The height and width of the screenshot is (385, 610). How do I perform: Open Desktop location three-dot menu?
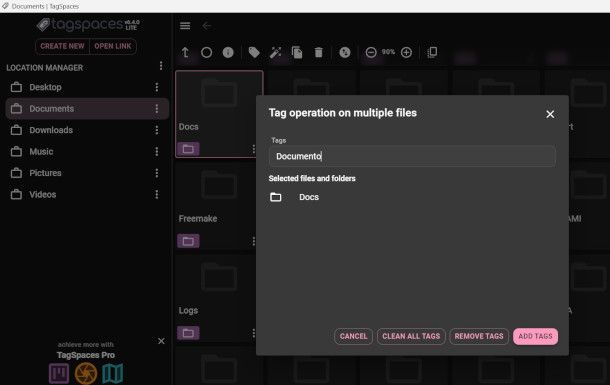(157, 87)
